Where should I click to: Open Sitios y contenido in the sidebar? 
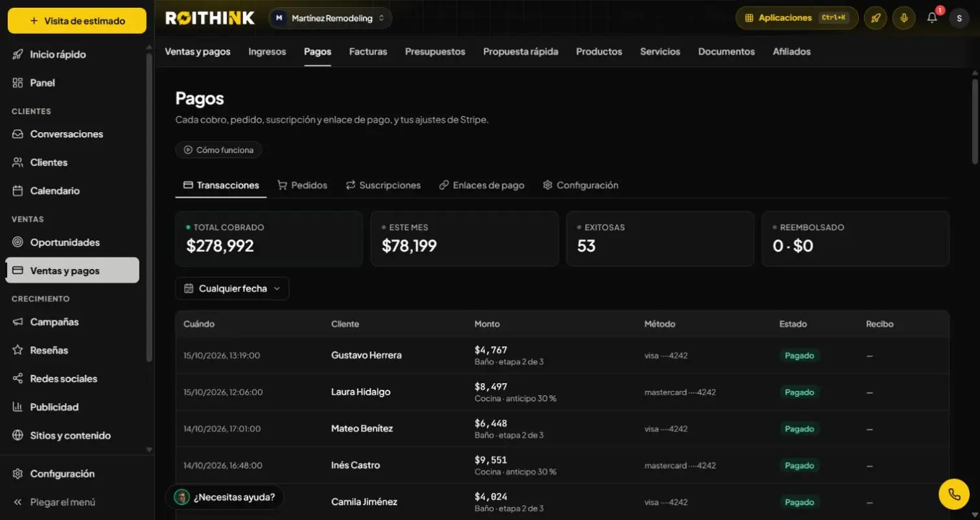(x=72, y=436)
